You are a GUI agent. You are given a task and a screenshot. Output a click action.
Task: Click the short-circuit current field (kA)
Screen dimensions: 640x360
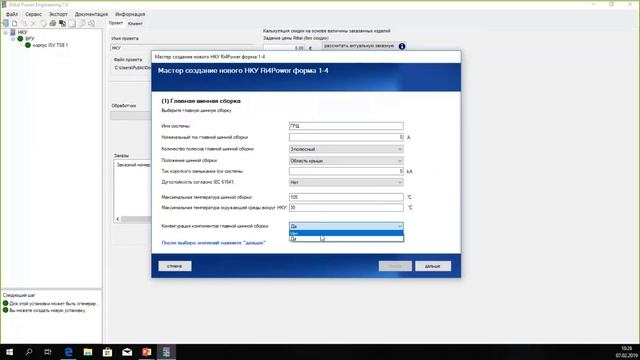(x=346, y=171)
